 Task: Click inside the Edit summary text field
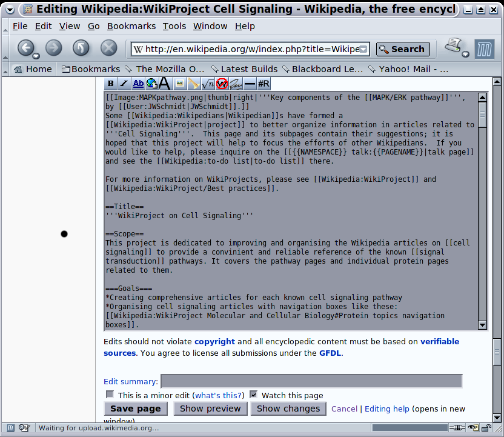pyautogui.click(x=311, y=381)
